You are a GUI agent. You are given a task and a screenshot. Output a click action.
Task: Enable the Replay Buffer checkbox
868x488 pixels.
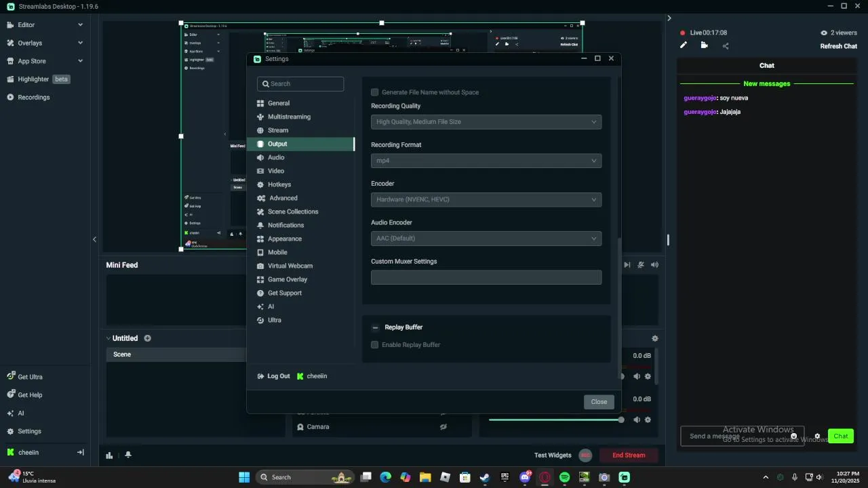pos(374,345)
